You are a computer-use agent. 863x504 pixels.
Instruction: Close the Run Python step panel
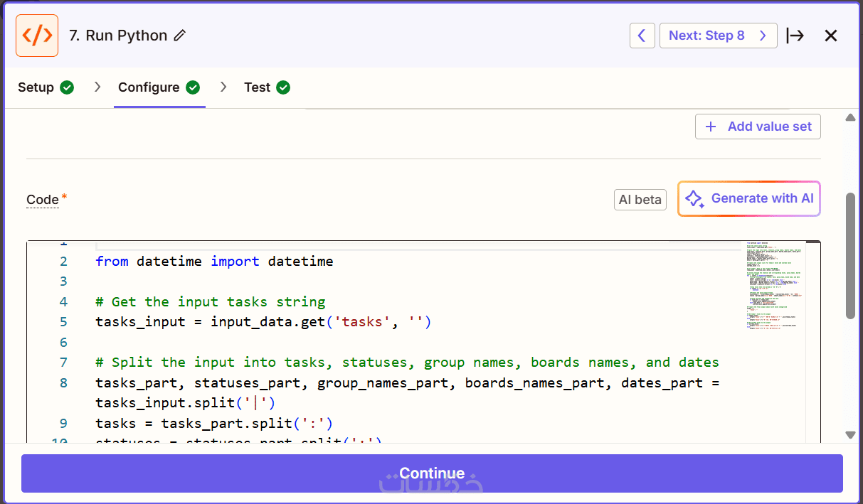[830, 36]
